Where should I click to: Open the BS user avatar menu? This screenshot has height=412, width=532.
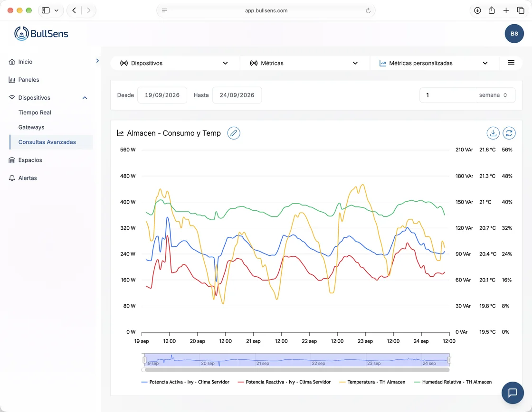coord(514,34)
